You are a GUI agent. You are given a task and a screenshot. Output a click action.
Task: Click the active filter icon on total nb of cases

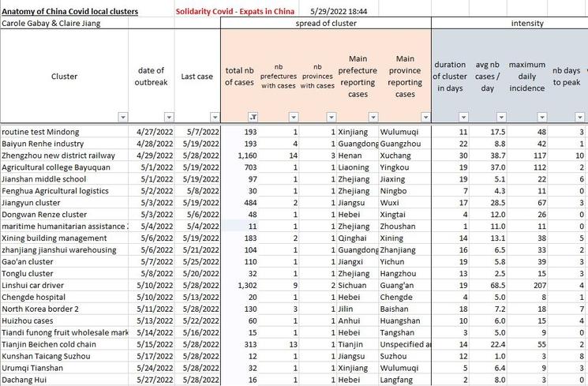tap(253, 117)
